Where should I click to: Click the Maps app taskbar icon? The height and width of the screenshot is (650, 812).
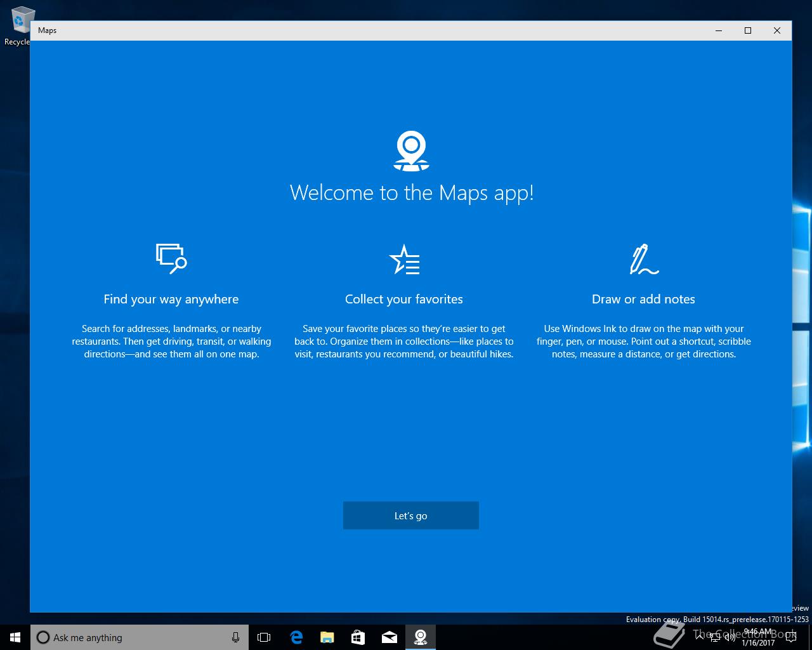420,637
